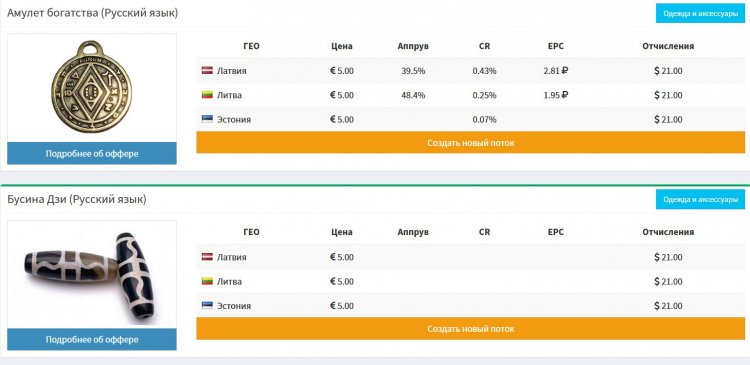
Task: Open the wealth amulet product image
Action: pos(92,88)
